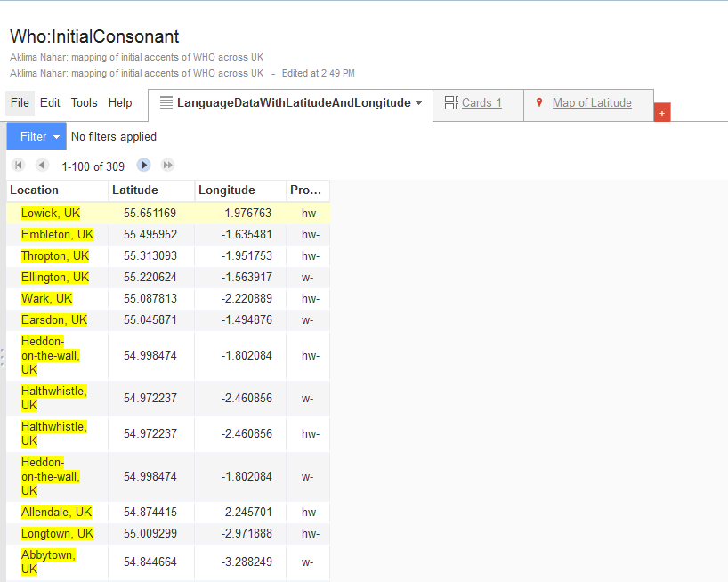The width and height of the screenshot is (728, 582).
Task: Select the Lowick, UK location cell
Action: click(51, 214)
